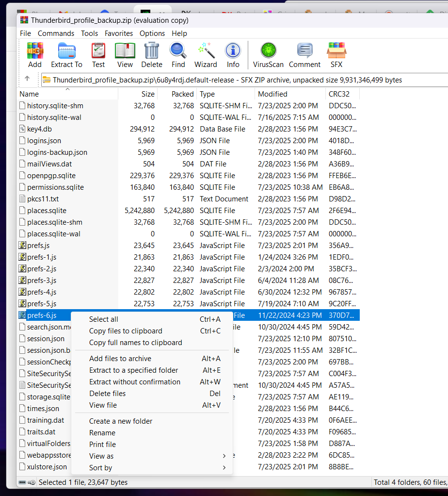Select the places.sqlite file row

[47, 211]
